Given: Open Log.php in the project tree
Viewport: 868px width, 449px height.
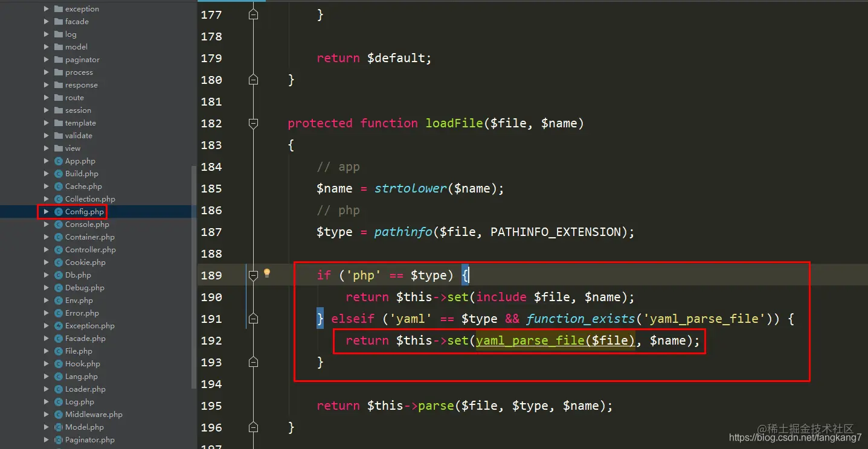Looking at the screenshot, I should [80, 402].
